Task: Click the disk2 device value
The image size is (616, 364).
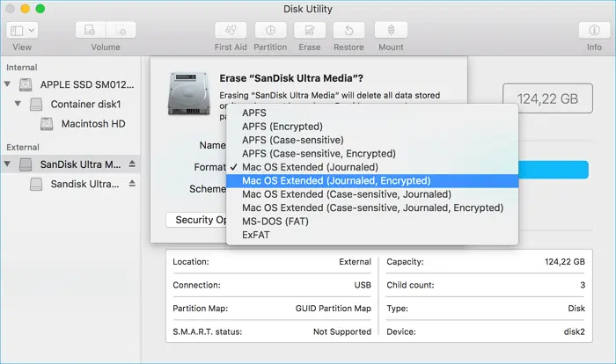Action: click(x=574, y=331)
